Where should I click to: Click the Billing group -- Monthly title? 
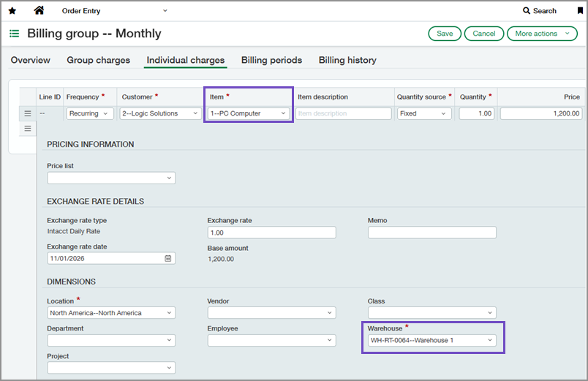94,34
